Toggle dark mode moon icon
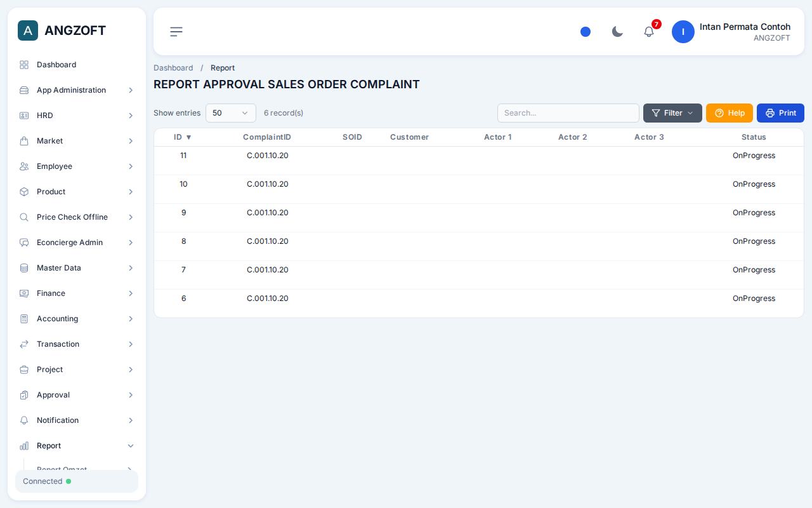This screenshot has height=508, width=812. (617, 32)
